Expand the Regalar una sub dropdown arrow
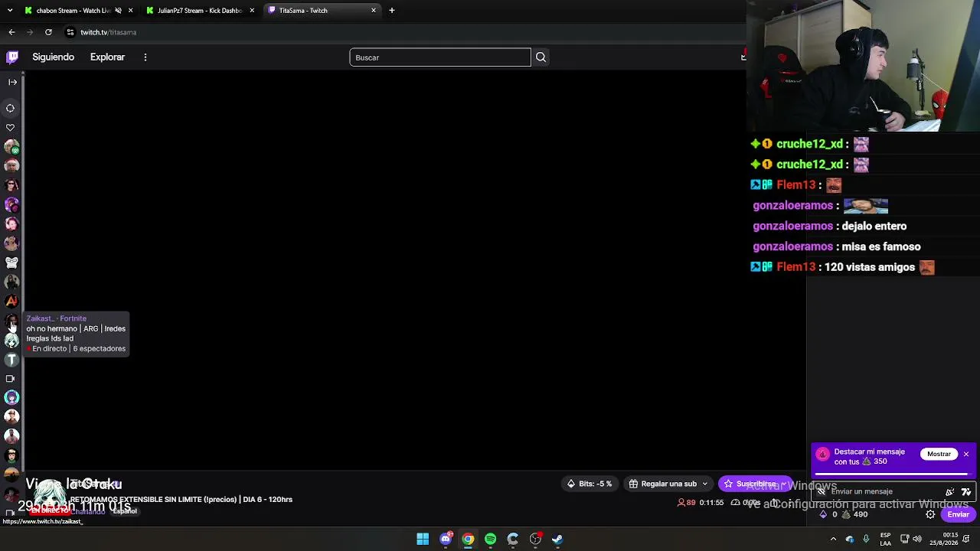This screenshot has height=551, width=980. pyautogui.click(x=705, y=484)
